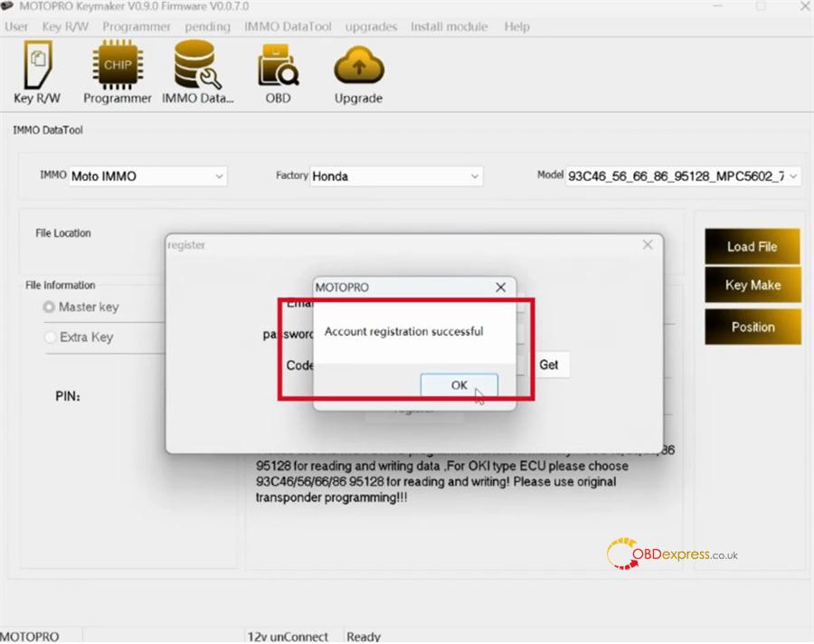814x644 pixels.
Task: Close the register window
Action: [x=648, y=244]
